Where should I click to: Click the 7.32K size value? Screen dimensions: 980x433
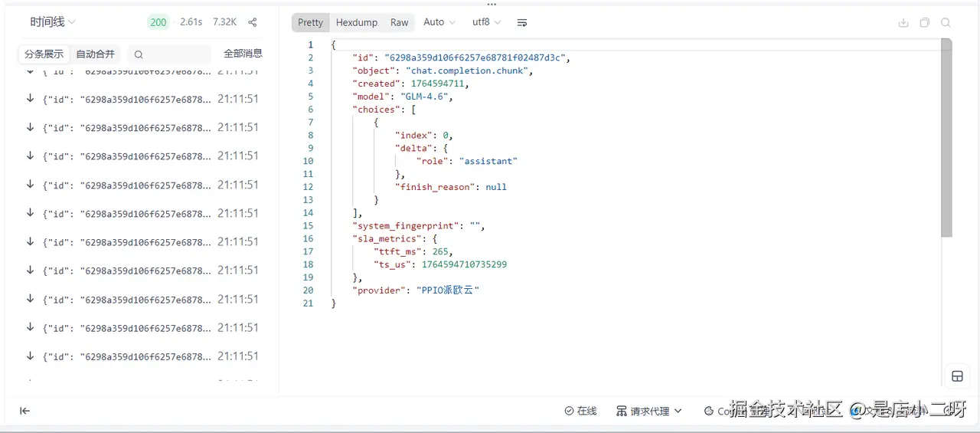coord(224,22)
